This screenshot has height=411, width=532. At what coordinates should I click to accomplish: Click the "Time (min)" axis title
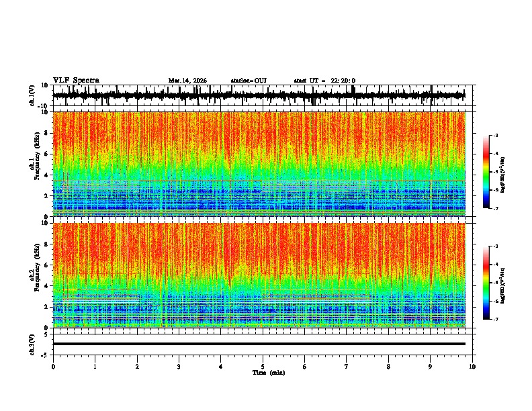pos(269,373)
